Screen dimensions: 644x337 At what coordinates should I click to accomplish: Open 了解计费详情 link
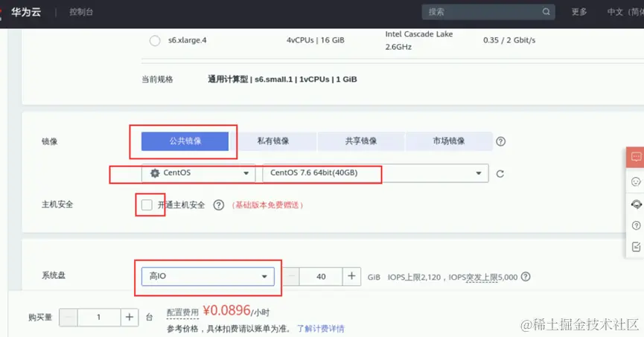(320, 328)
